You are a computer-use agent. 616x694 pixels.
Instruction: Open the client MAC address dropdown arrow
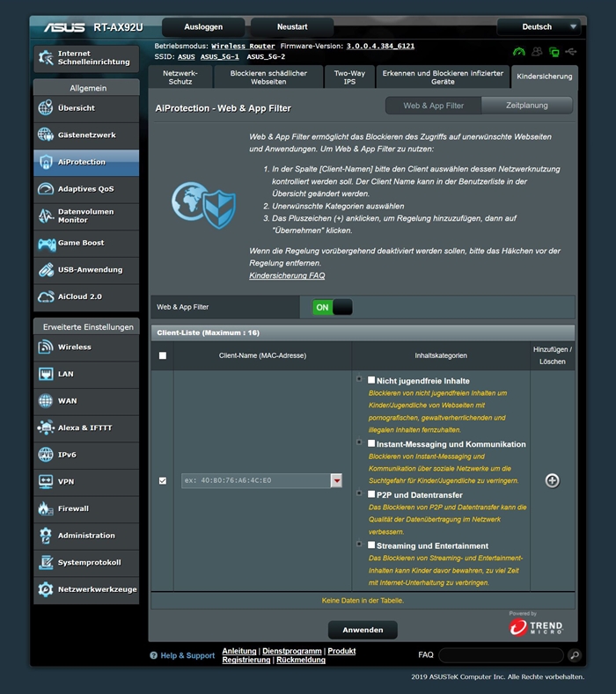[336, 480]
